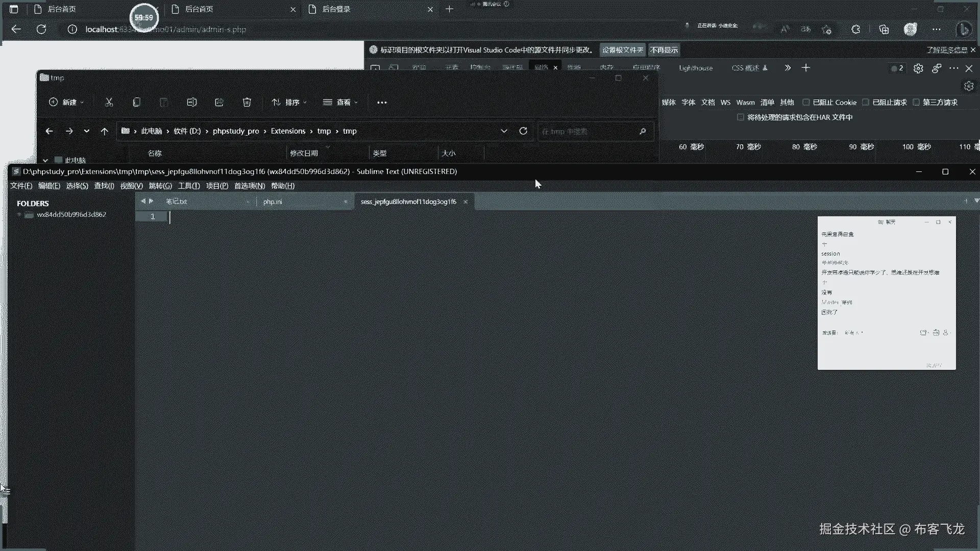The height and width of the screenshot is (551, 980).
Task: Enable the 已阻止 Cookie checkbox
Action: [806, 103]
